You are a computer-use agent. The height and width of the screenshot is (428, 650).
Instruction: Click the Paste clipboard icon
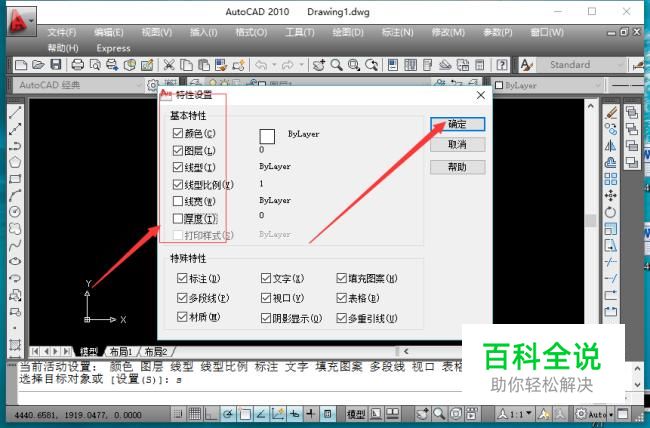pyautogui.click(x=204, y=65)
